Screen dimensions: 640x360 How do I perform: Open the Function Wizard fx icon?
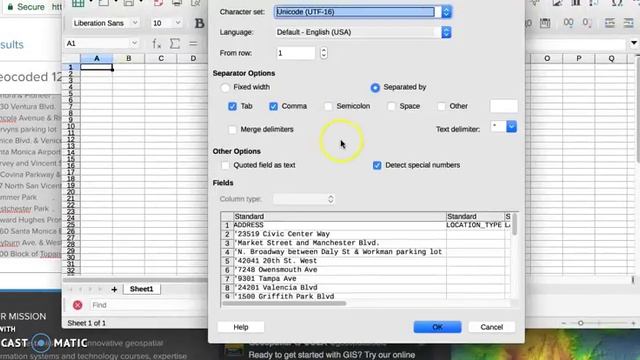tap(156, 43)
